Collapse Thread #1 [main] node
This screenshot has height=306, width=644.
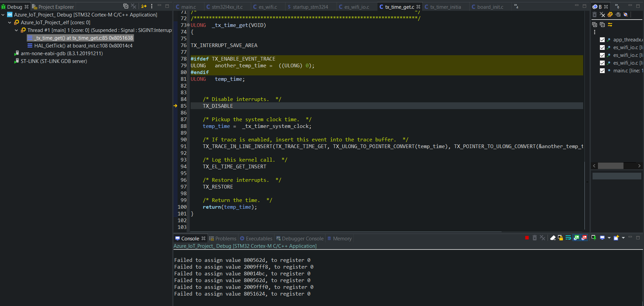pos(16,30)
